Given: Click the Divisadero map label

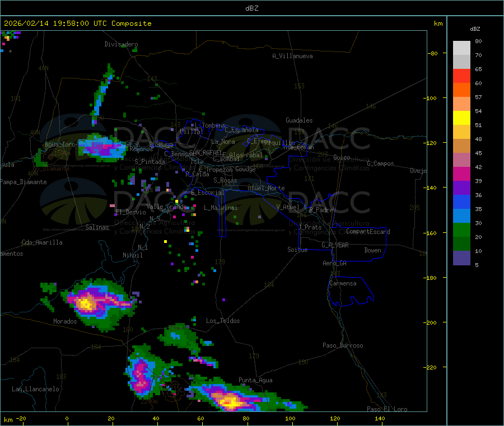Looking at the screenshot, I should pyautogui.click(x=121, y=44).
